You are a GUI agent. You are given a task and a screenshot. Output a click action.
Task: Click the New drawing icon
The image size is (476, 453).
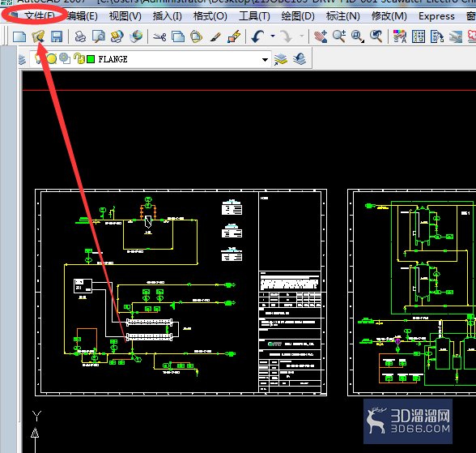(x=19, y=36)
